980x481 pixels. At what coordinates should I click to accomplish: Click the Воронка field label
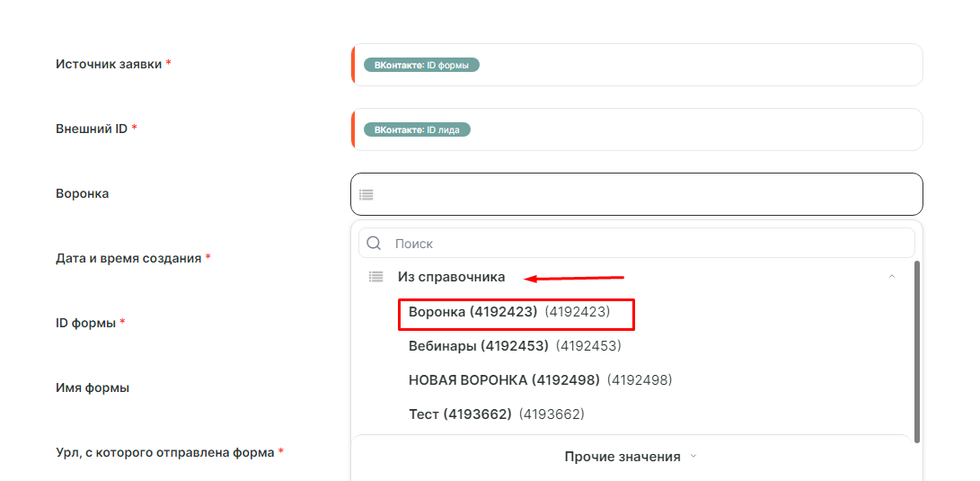point(82,194)
